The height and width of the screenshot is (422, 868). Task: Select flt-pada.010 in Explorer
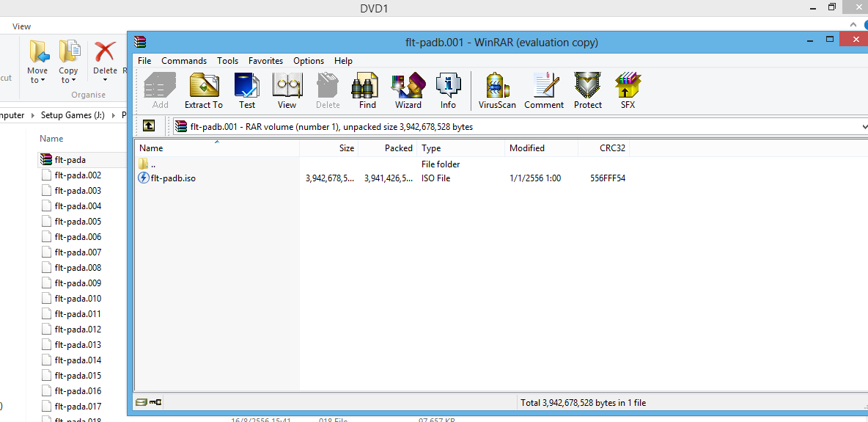[71, 299]
